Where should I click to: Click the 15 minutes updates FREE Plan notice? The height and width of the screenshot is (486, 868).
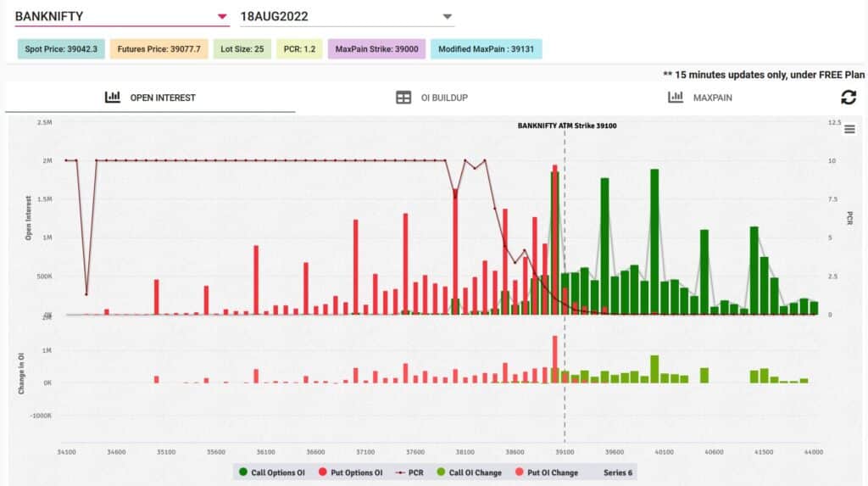764,75
